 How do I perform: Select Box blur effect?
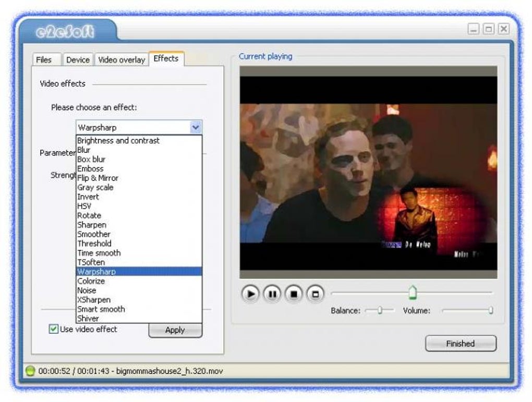(x=139, y=159)
